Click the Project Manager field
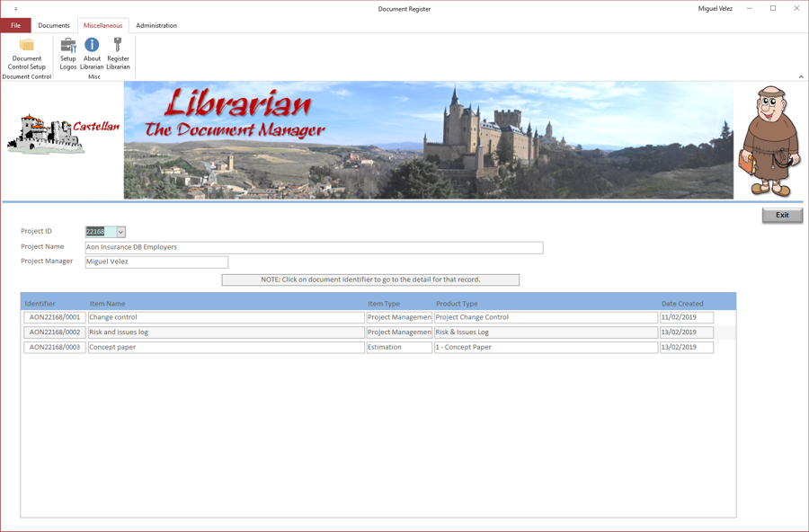This screenshot has height=532, width=809. point(156,262)
